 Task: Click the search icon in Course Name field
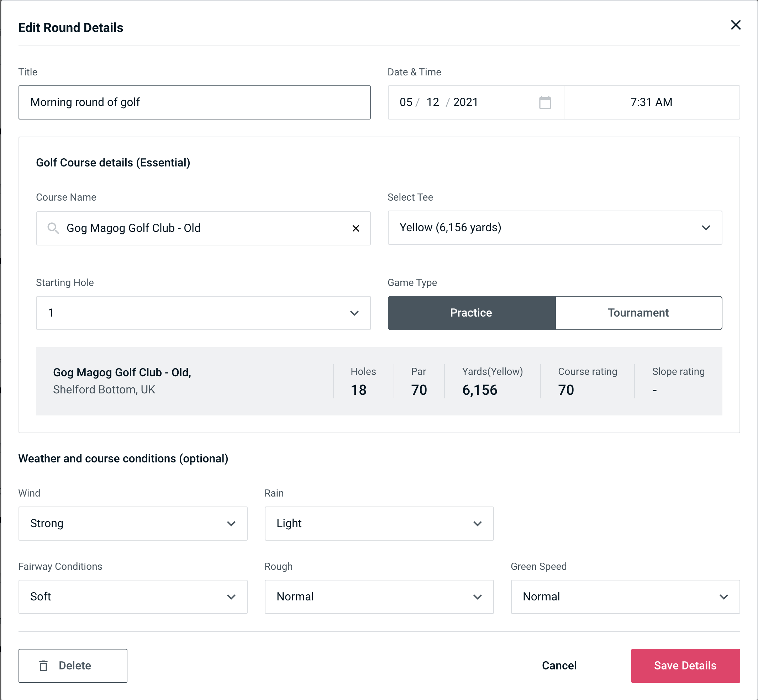[53, 228]
